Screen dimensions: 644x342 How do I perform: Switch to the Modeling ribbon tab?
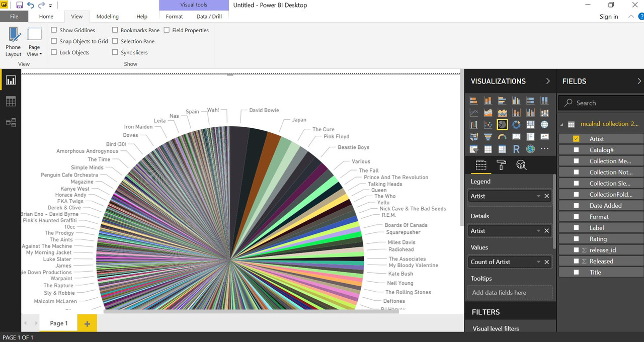click(108, 17)
